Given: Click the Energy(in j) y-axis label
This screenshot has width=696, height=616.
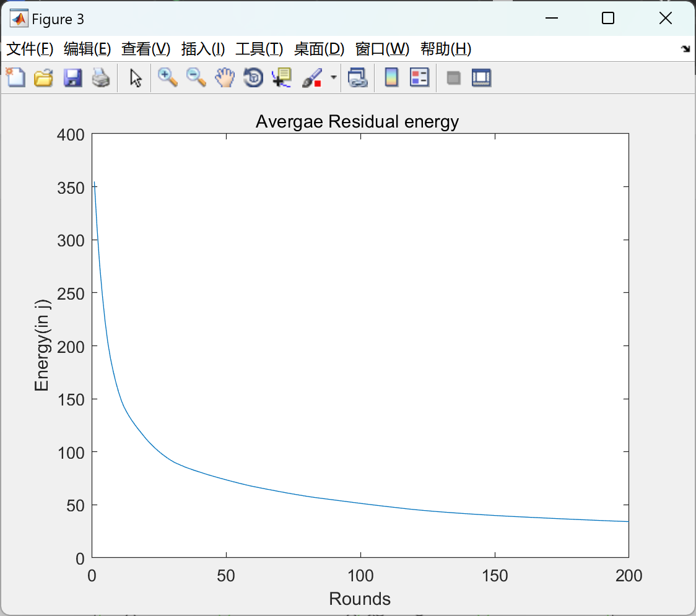Looking at the screenshot, I should 42,345.
